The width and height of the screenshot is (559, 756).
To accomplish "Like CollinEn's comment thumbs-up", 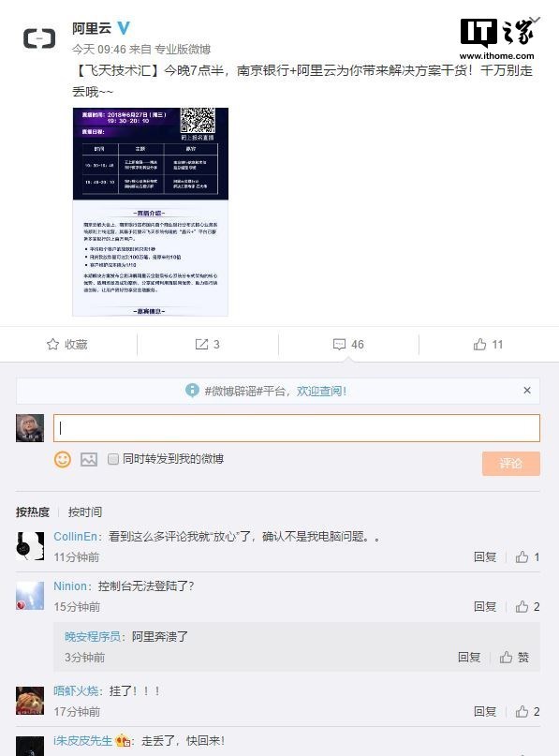I will (x=522, y=557).
